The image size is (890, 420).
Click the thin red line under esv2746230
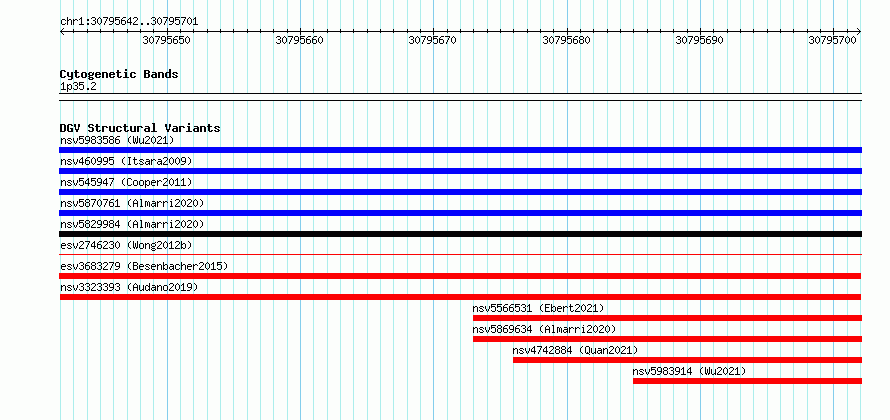[x=460, y=255]
